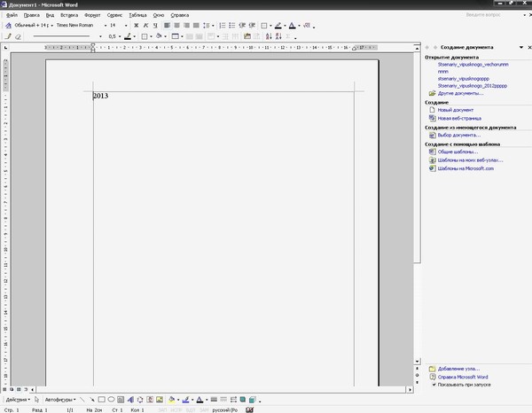Open the 'Автофигуры' AutoShapes dropdown
The width and height of the screenshot is (532, 413).
click(x=60, y=400)
